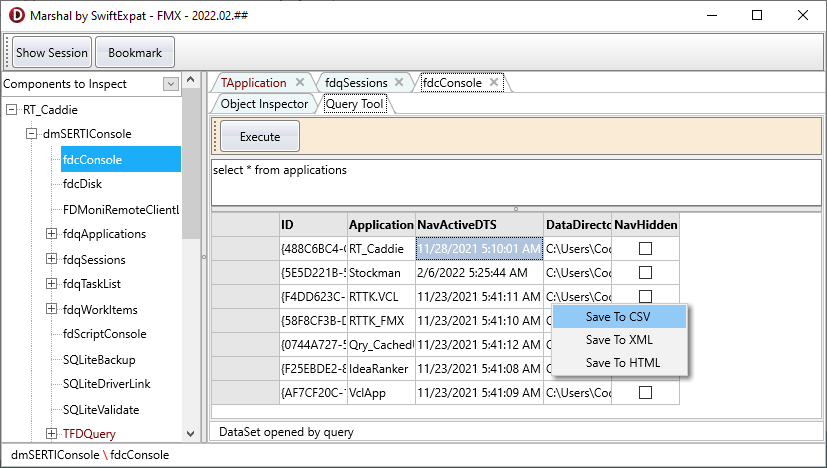Screen dimensions: 827x468
Task: Expand the fdqSessions node in tree
Action: (52, 260)
